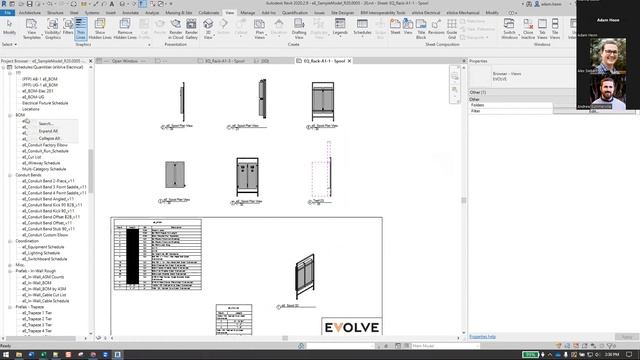Click Render in Cloud
640x360 pixels.
pos(176,29)
